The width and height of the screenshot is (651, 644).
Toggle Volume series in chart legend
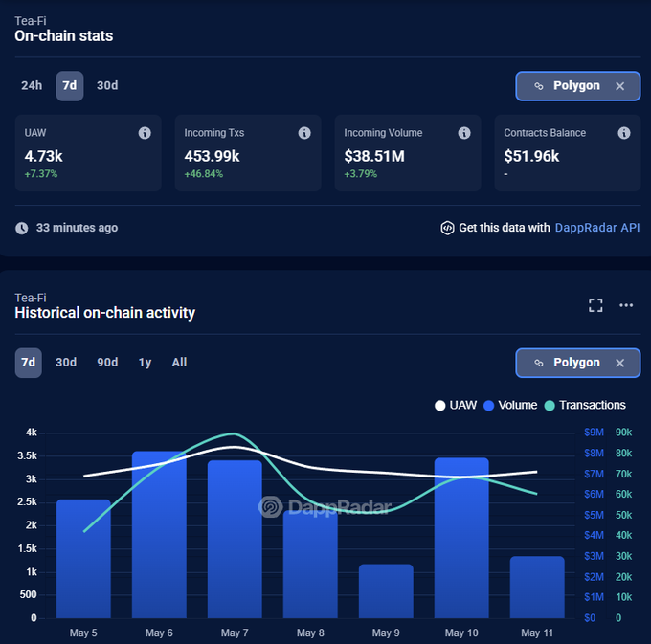(x=510, y=405)
